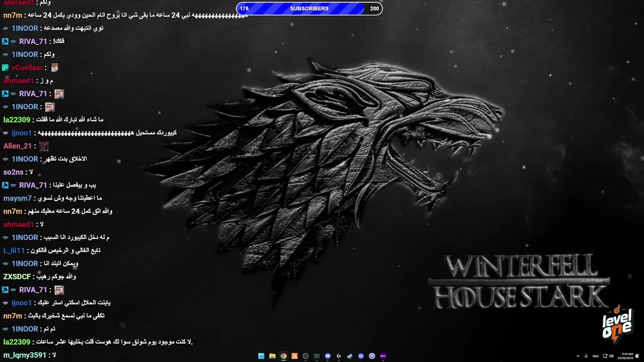Open the clock showing 3:43 AM
The width and height of the screenshot is (644, 362).
625,356
